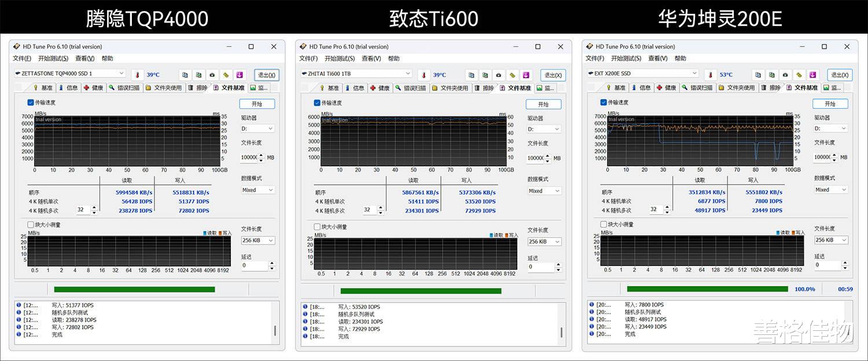Click copy-screenshot icon in EXT X200E window
The image size is (868, 361).
click(x=771, y=75)
